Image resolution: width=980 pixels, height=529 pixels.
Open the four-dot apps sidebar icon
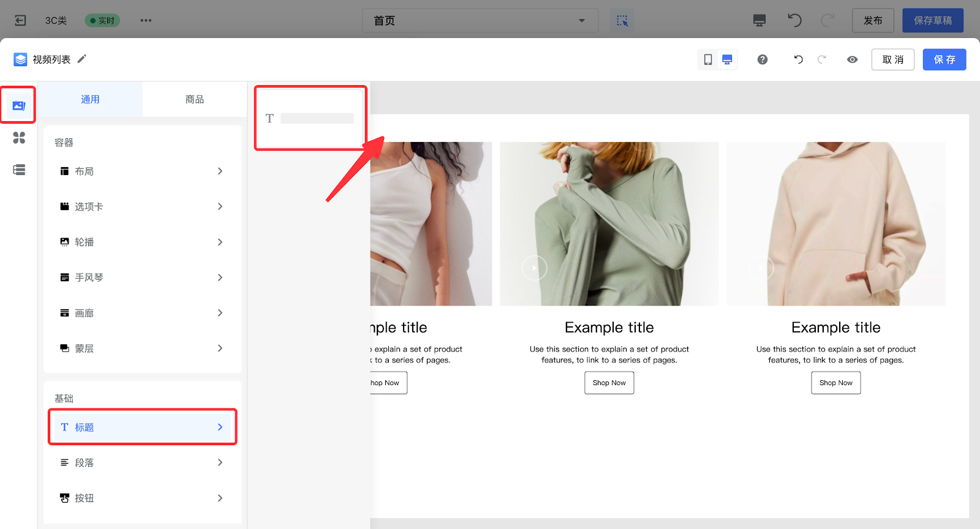coord(19,138)
